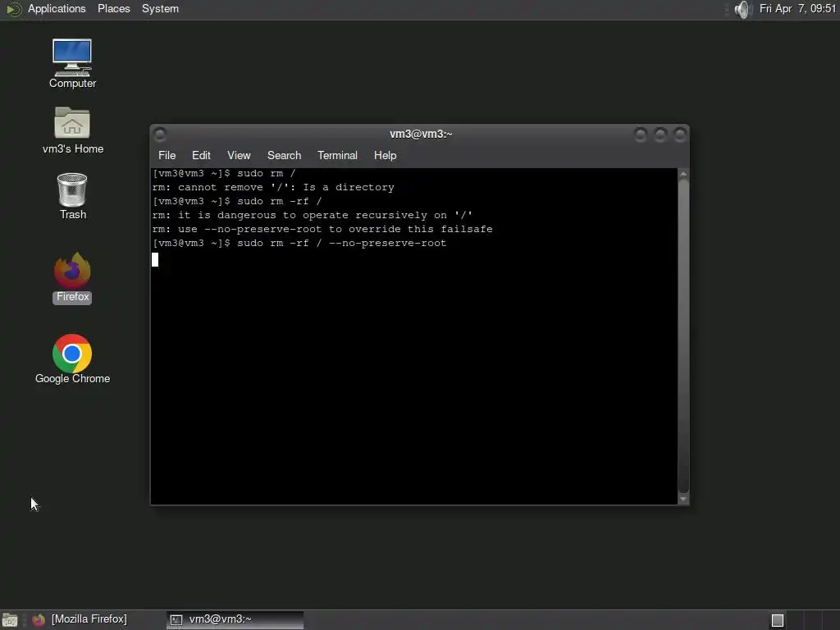Open the System menu

click(160, 8)
